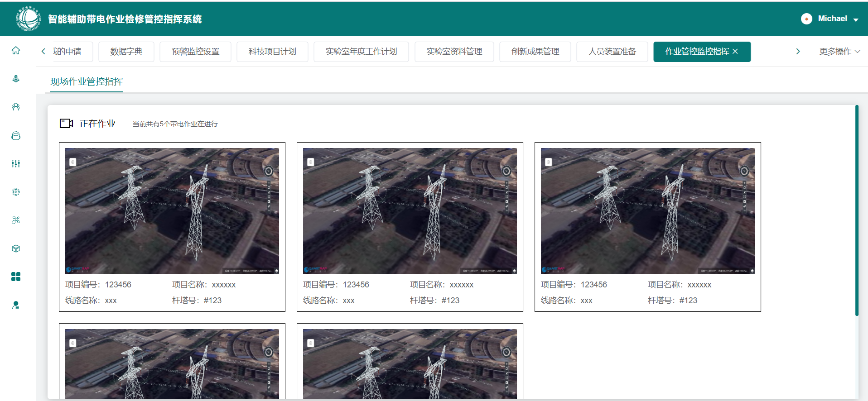Viewport: 868px width, 401px height.
Task: Open the second tower video thumbnail
Action: (410, 210)
